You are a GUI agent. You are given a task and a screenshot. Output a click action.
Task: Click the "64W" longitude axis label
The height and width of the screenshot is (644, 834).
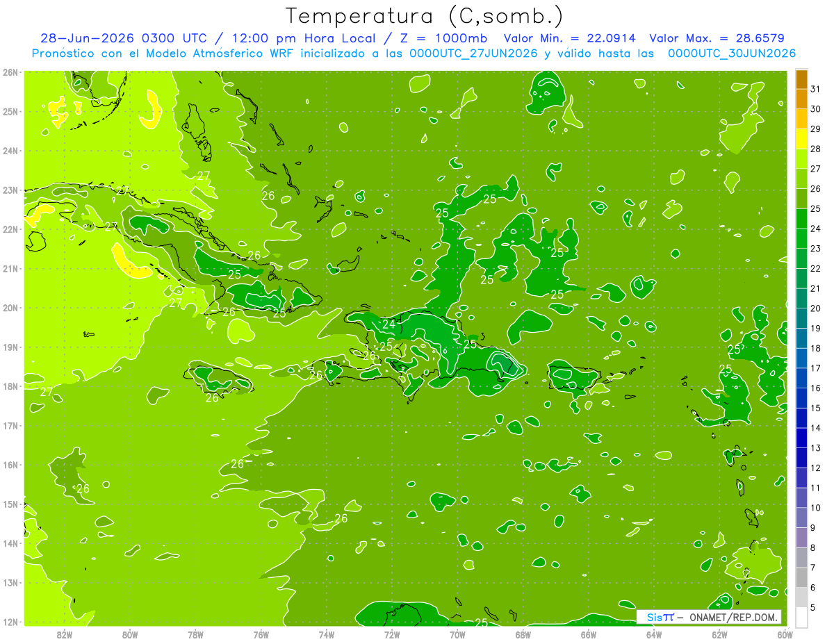[x=654, y=634]
